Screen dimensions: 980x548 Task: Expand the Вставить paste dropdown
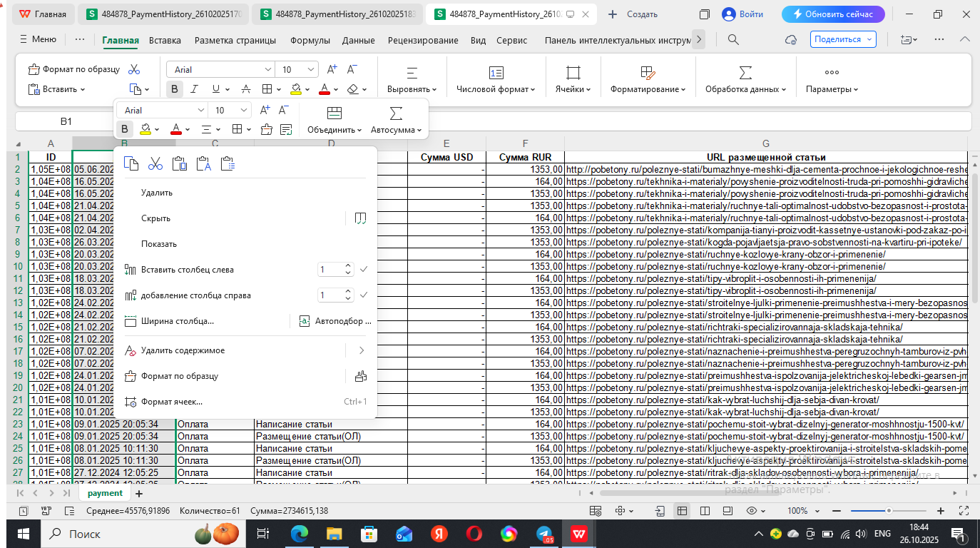[82, 90]
